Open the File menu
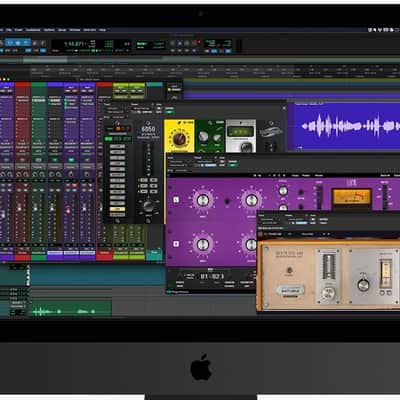Image resolution: width=400 pixels, height=400 pixels. coord(9,30)
